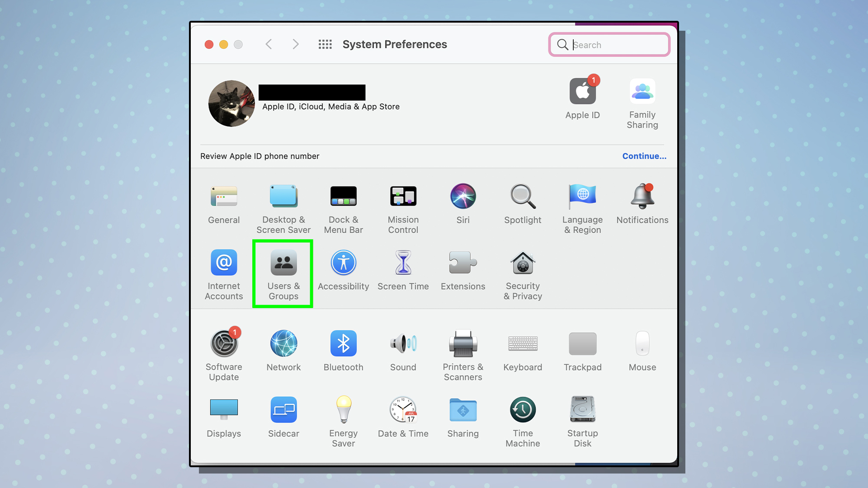868x488 pixels.
Task: Open all preferences grid view
Action: (324, 43)
